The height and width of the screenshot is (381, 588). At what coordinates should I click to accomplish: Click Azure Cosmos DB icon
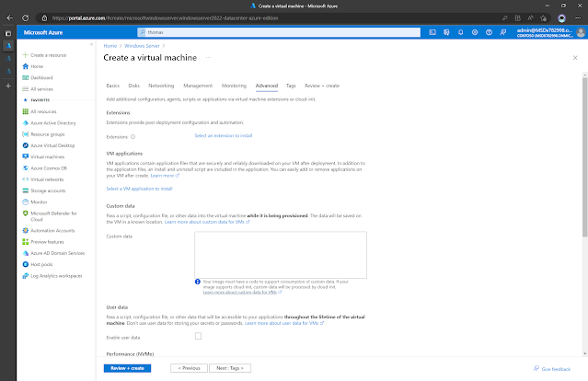pos(25,168)
